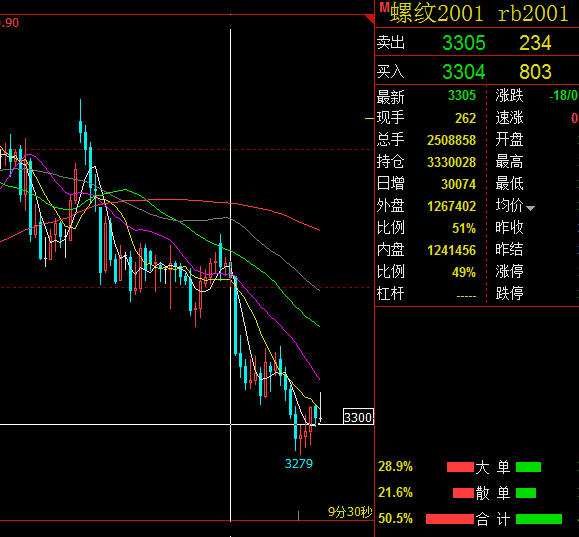Click the red M marker beside 螺纹2001
The image size is (579, 537).
click(384, 7)
